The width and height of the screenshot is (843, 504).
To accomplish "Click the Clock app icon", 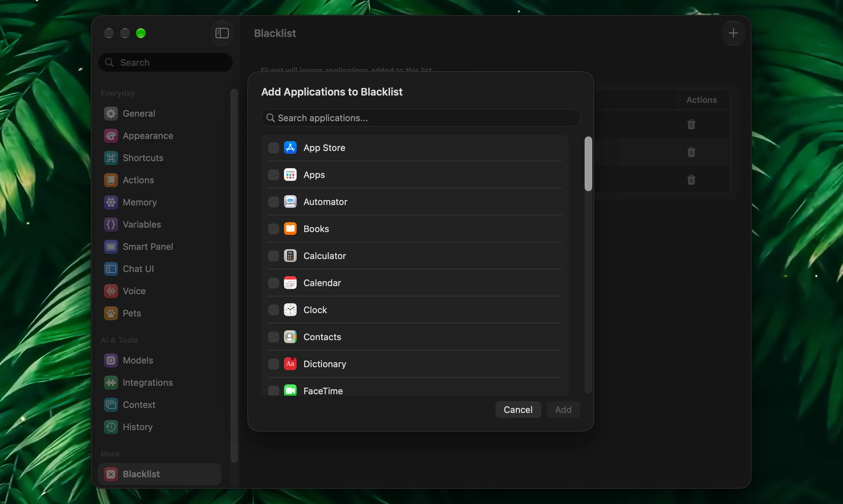I will pyautogui.click(x=290, y=310).
